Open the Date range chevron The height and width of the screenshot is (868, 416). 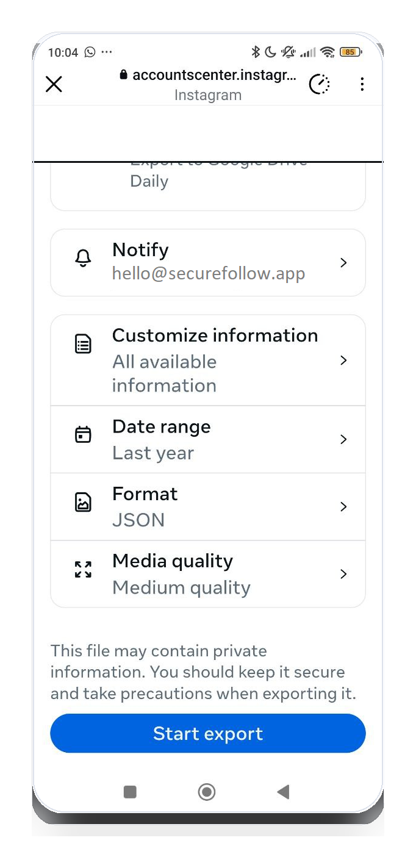(x=343, y=439)
